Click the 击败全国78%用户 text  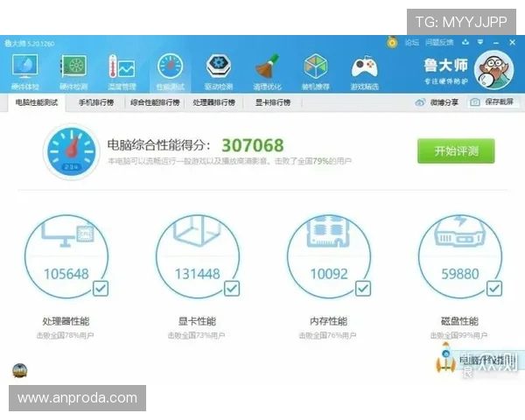pyautogui.click(x=65, y=335)
